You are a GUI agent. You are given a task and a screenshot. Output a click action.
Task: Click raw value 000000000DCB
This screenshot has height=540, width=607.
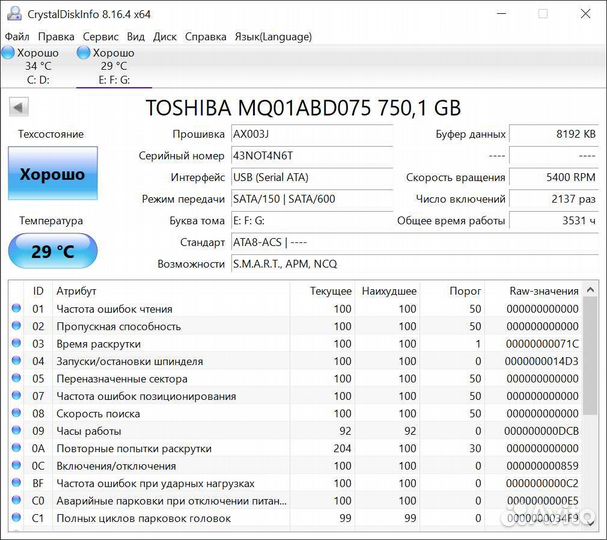(541, 431)
